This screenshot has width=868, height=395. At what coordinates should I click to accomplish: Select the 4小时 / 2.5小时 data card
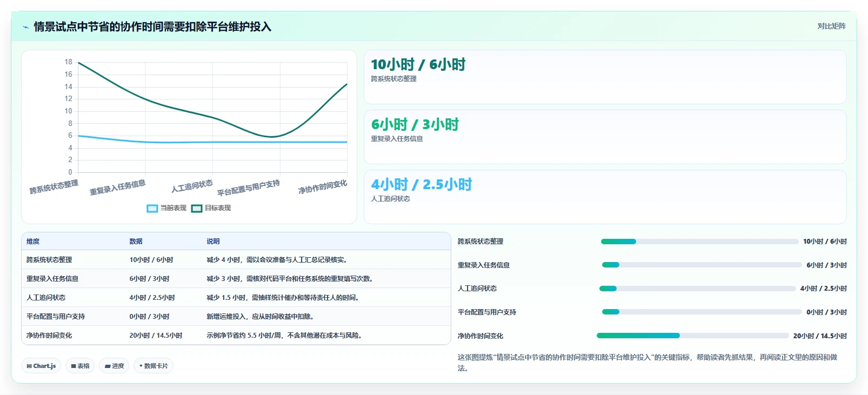click(x=605, y=197)
